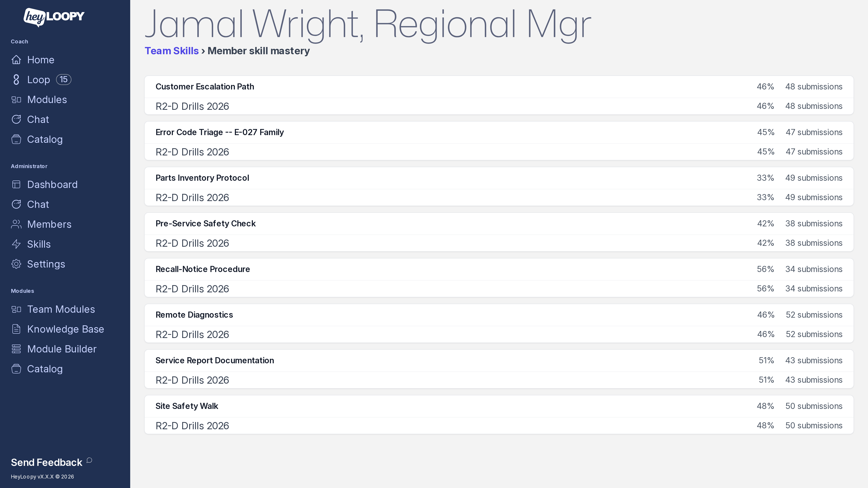
Task: Click the HeyLoopy logo
Action: point(54,17)
